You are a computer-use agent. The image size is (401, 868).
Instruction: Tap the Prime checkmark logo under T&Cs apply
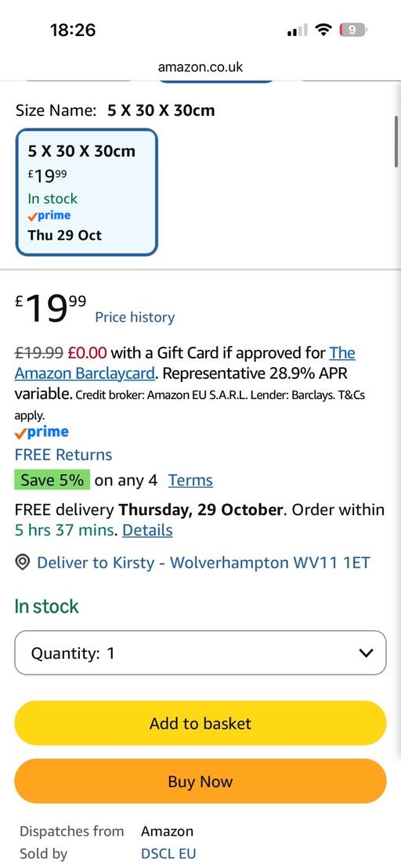coord(42,432)
